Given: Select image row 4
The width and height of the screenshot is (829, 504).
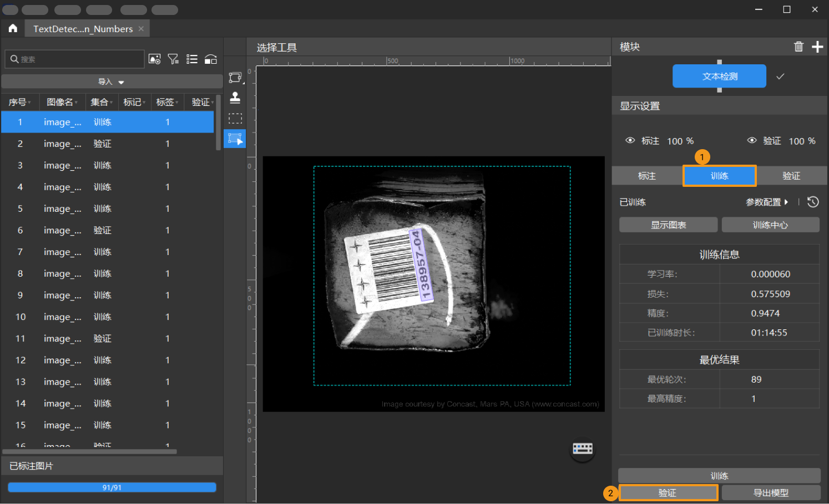Looking at the screenshot, I should (108, 187).
